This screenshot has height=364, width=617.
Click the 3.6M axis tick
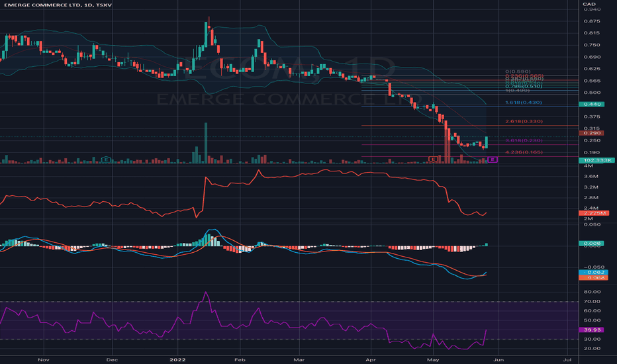[x=591, y=176]
